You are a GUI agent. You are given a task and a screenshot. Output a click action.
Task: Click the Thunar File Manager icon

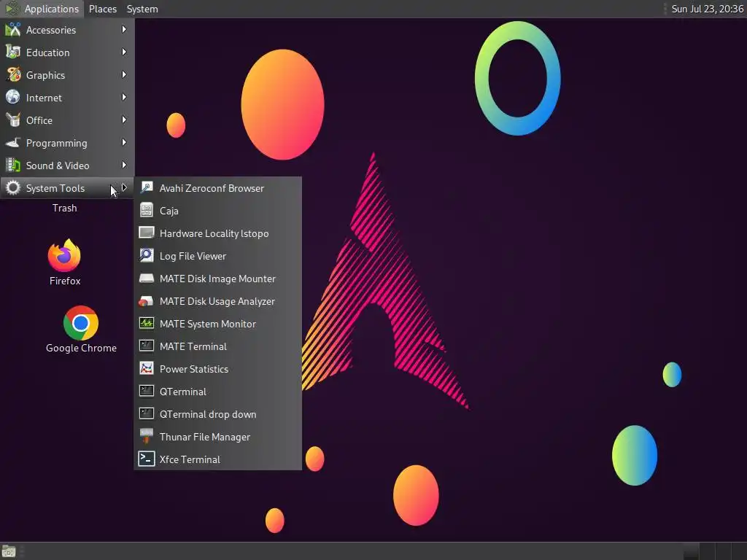click(146, 436)
